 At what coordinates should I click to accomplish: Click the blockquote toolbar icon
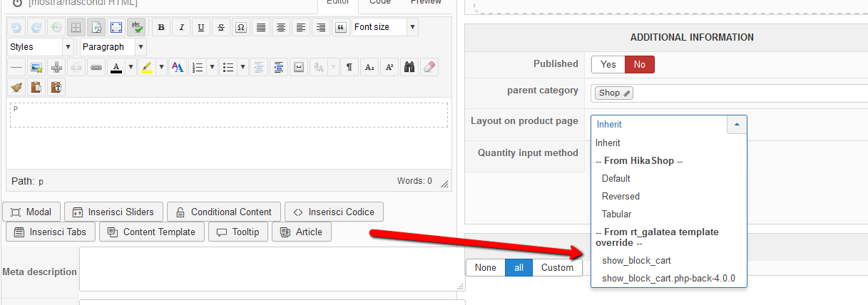(341, 28)
